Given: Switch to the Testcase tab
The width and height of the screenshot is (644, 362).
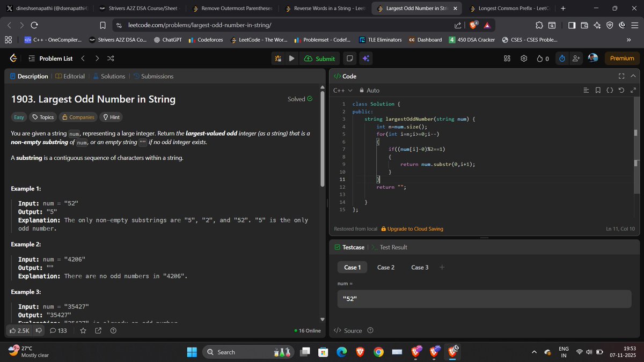Looking at the screenshot, I should (349, 247).
